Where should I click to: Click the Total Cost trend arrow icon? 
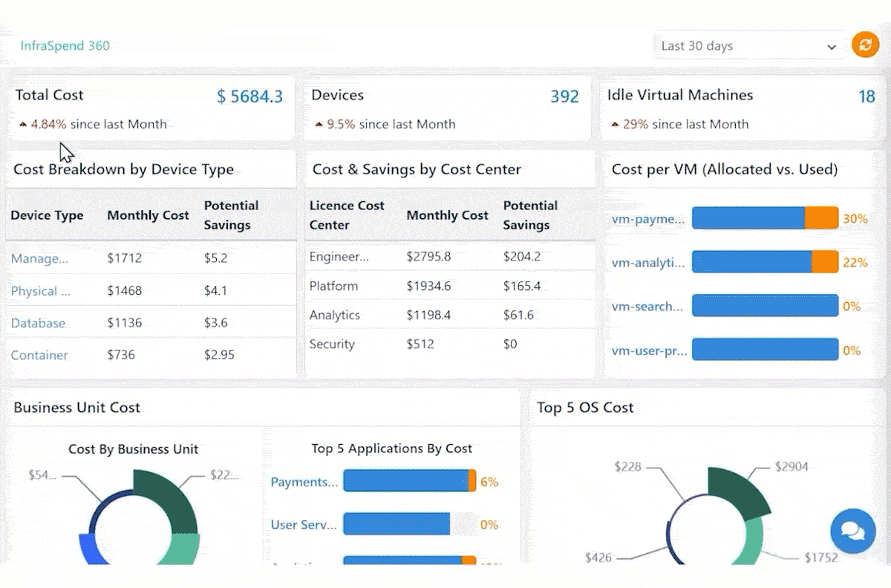pyautogui.click(x=23, y=125)
